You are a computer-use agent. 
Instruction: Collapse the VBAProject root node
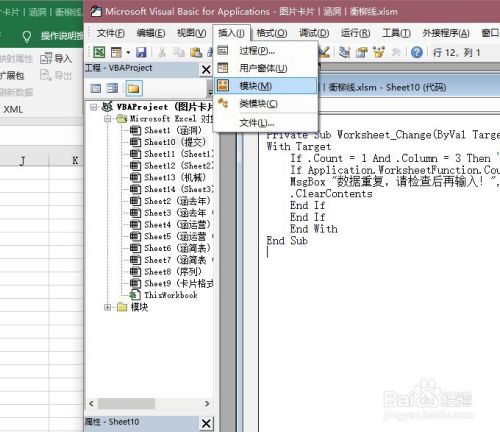point(94,107)
